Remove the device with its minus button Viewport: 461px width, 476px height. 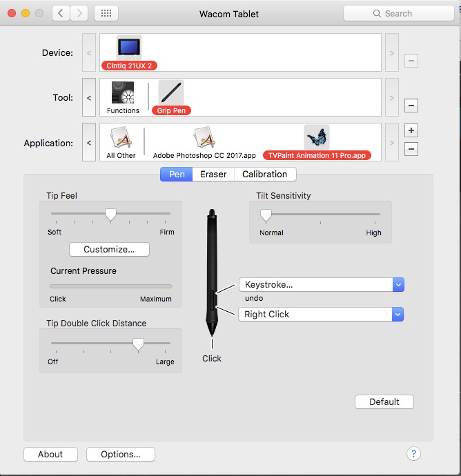point(411,61)
